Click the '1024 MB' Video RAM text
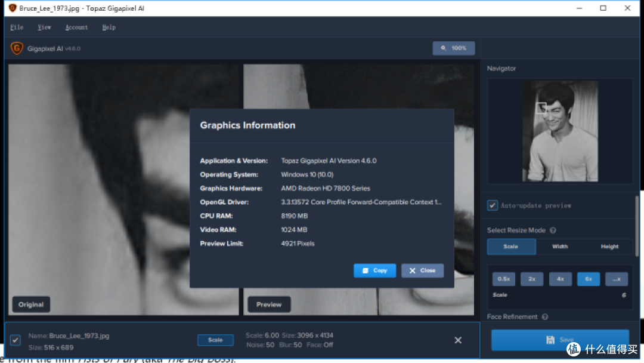Image resolution: width=644 pixels, height=363 pixels. [x=294, y=230]
